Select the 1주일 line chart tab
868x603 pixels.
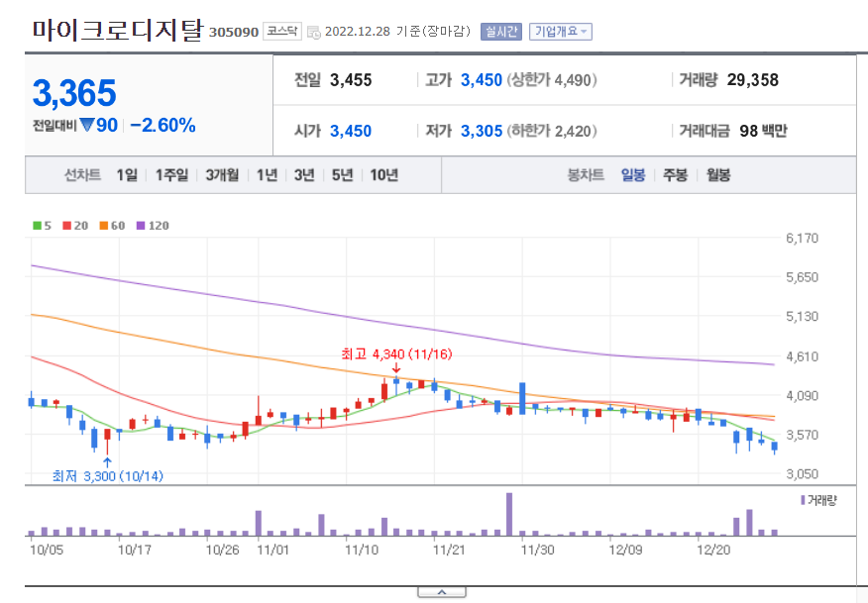[171, 175]
